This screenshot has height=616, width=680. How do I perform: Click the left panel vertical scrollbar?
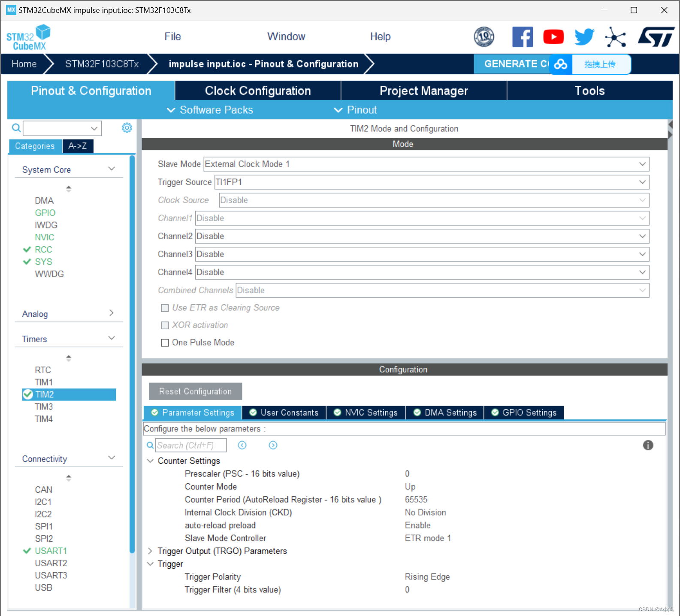[132, 354]
